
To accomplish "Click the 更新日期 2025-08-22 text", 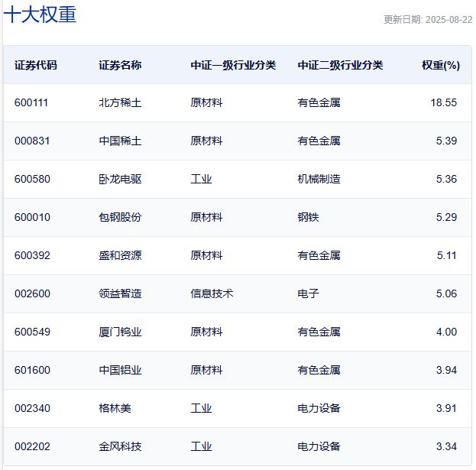I will click(428, 20).
